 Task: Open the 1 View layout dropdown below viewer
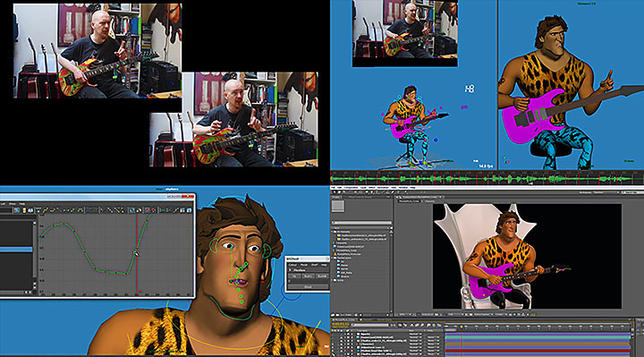[501, 314]
